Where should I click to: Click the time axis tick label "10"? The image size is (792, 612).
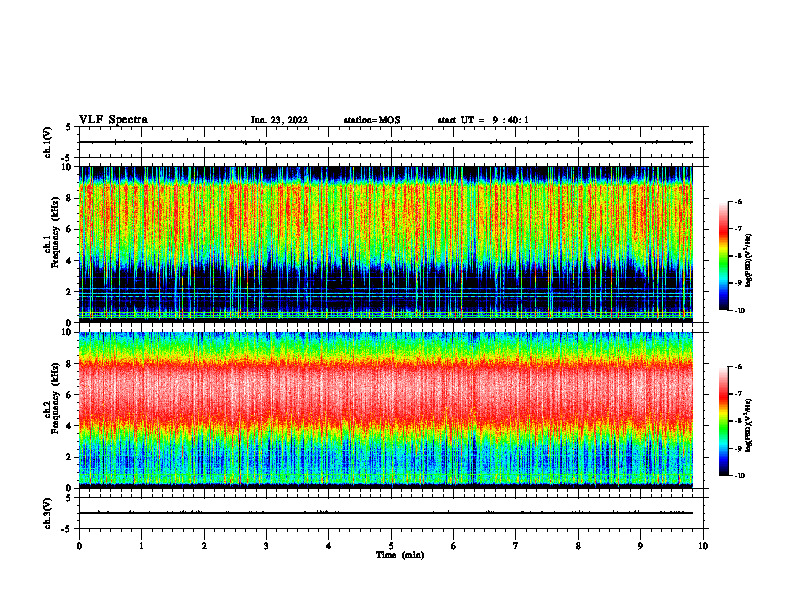[703, 546]
